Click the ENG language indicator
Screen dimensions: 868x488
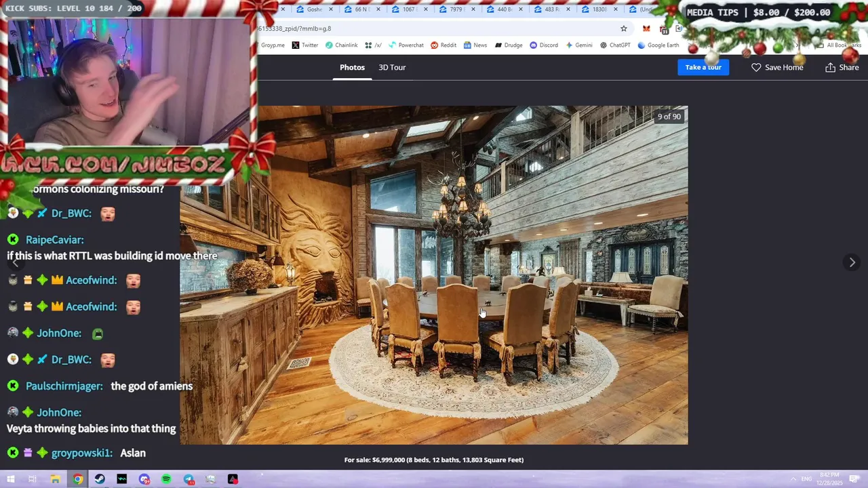pos(807,479)
